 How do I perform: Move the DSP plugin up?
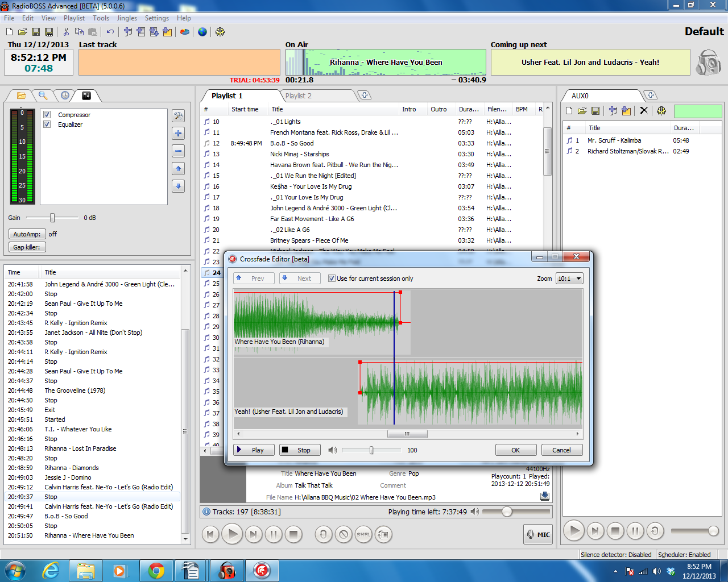(178, 169)
